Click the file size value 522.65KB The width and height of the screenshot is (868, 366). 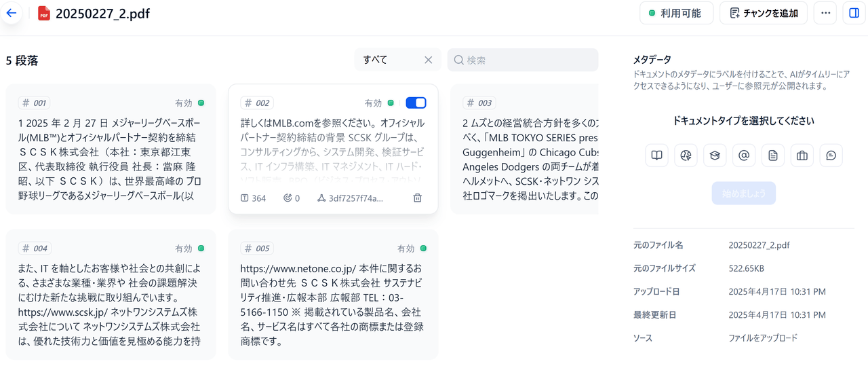pos(747,268)
